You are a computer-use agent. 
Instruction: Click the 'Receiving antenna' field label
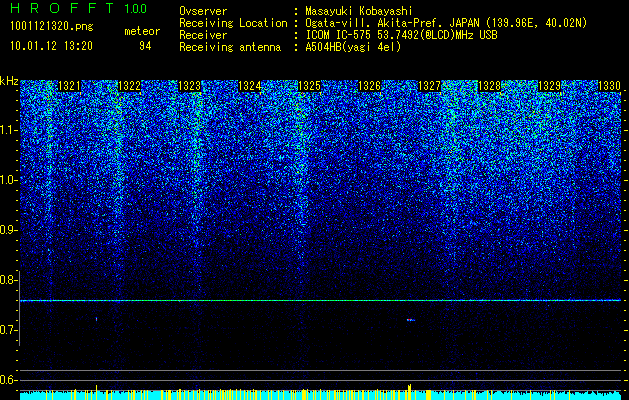(230, 47)
